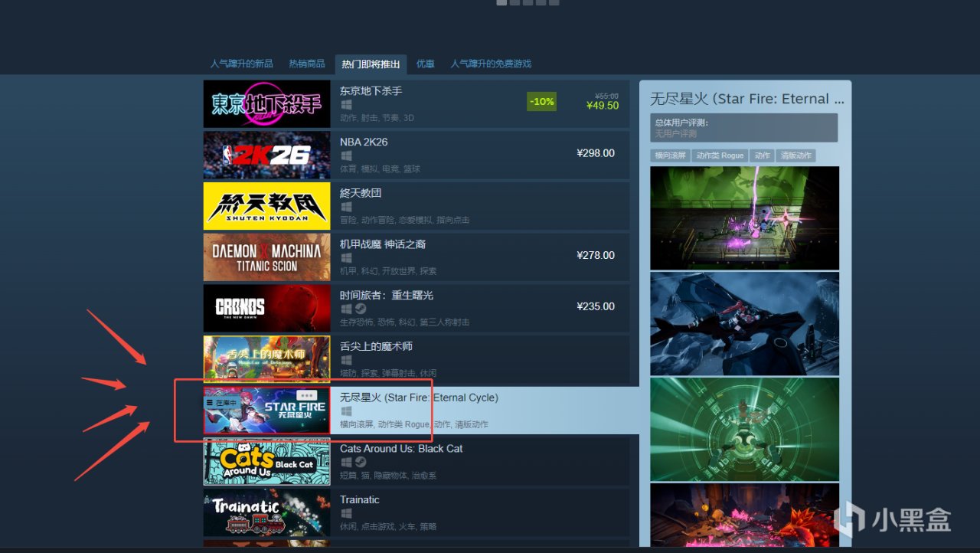The image size is (980, 553).
Task: Click the DAEMON X MACHINA capsule image
Action: pos(267,257)
